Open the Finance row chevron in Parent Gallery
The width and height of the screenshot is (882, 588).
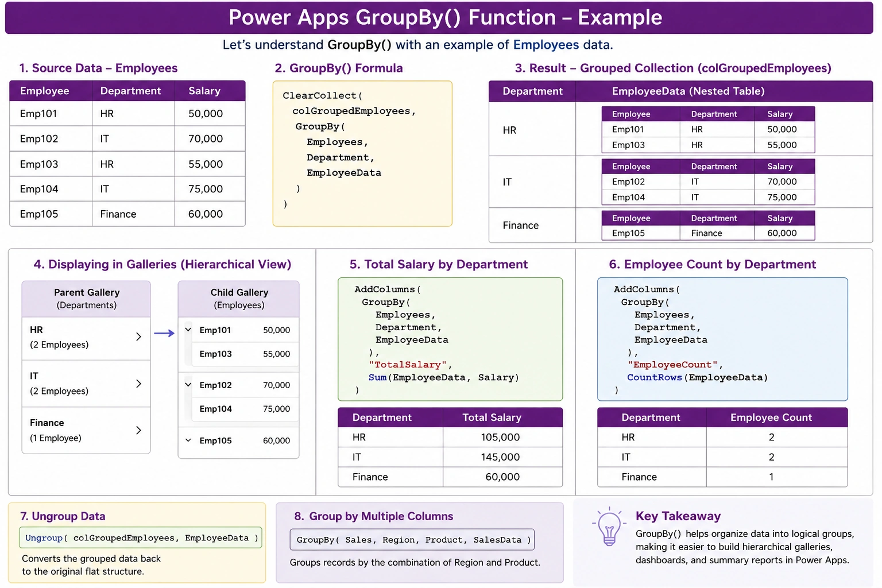coord(138,430)
